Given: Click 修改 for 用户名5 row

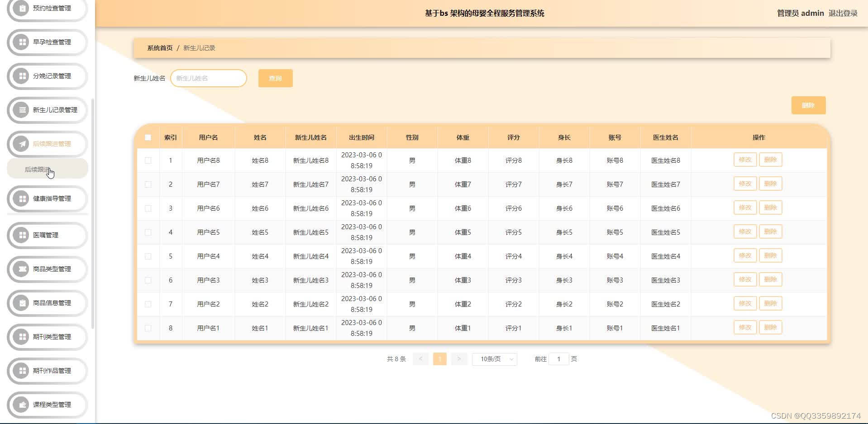Looking at the screenshot, I should tap(745, 231).
